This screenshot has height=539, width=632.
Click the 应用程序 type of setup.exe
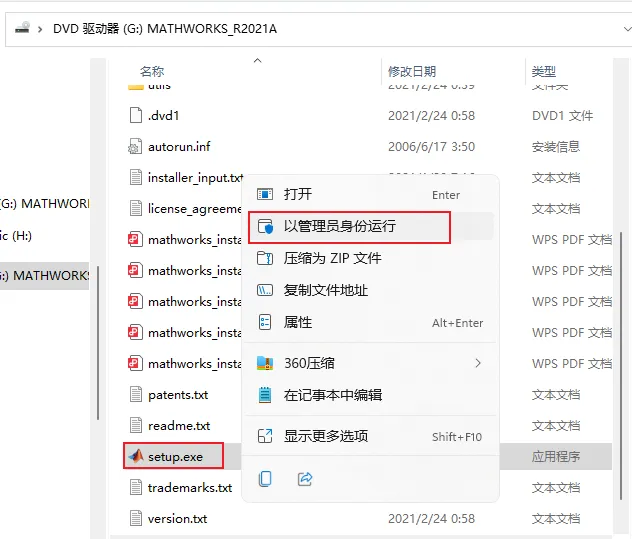click(x=556, y=457)
